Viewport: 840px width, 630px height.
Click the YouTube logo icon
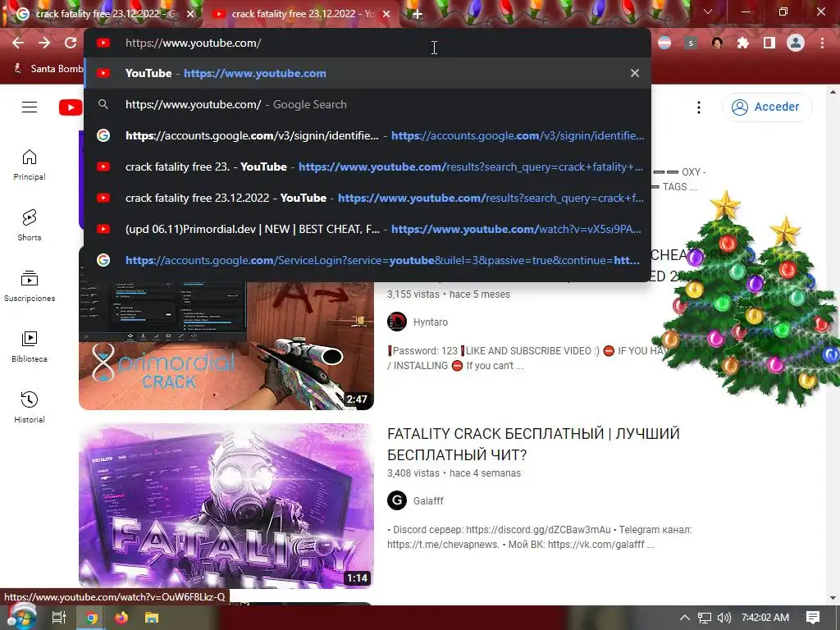click(x=71, y=107)
